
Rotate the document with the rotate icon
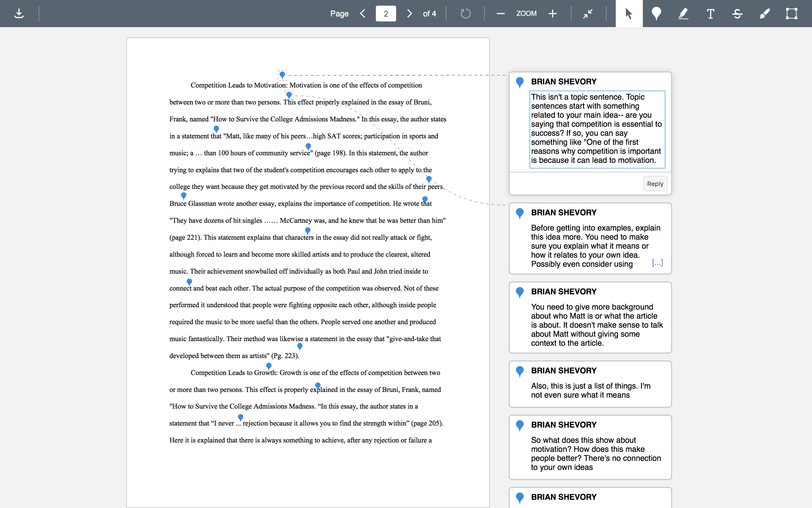click(465, 14)
